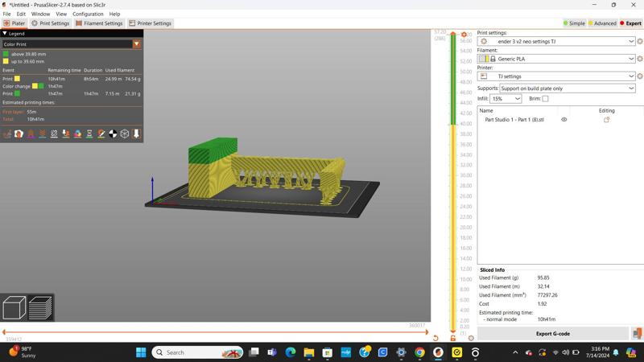Screen dimensions: 644x362
Task: Open Google Chrome from the taskbar
Action: click(x=419, y=352)
